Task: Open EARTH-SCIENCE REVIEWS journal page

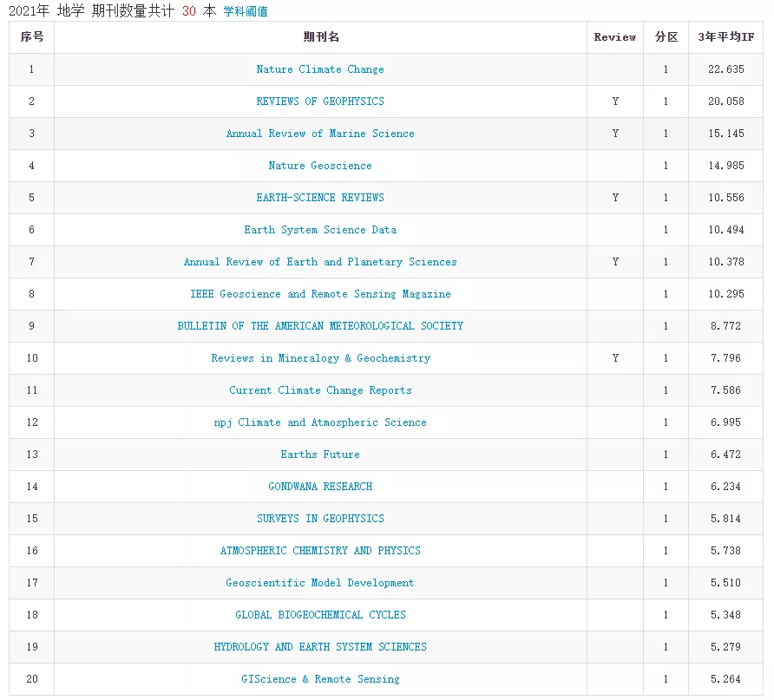Action: click(320, 198)
